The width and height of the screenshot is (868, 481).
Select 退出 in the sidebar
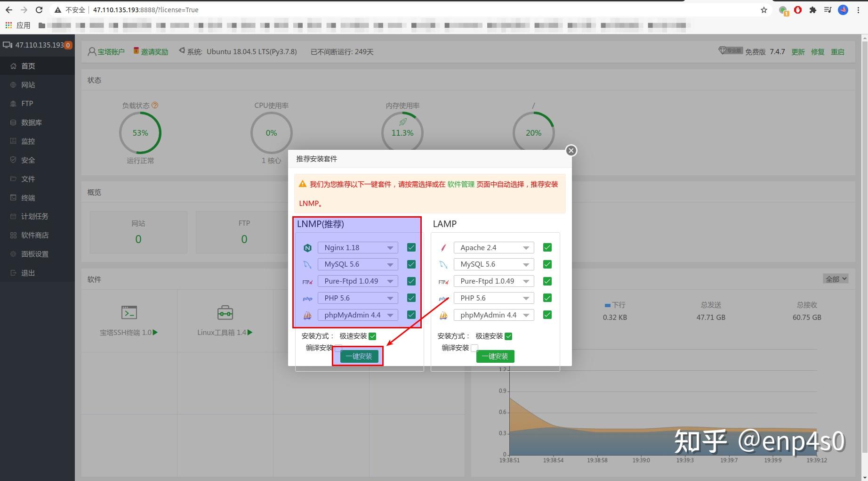[37, 273]
